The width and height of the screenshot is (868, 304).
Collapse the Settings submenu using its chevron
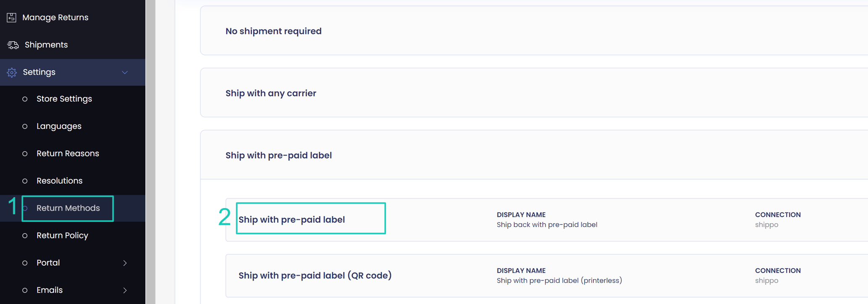point(124,72)
